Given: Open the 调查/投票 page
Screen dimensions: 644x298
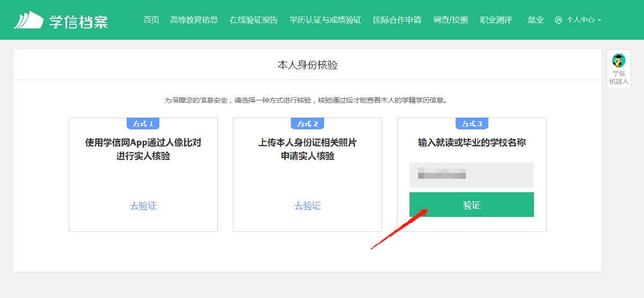Looking at the screenshot, I should (x=450, y=20).
